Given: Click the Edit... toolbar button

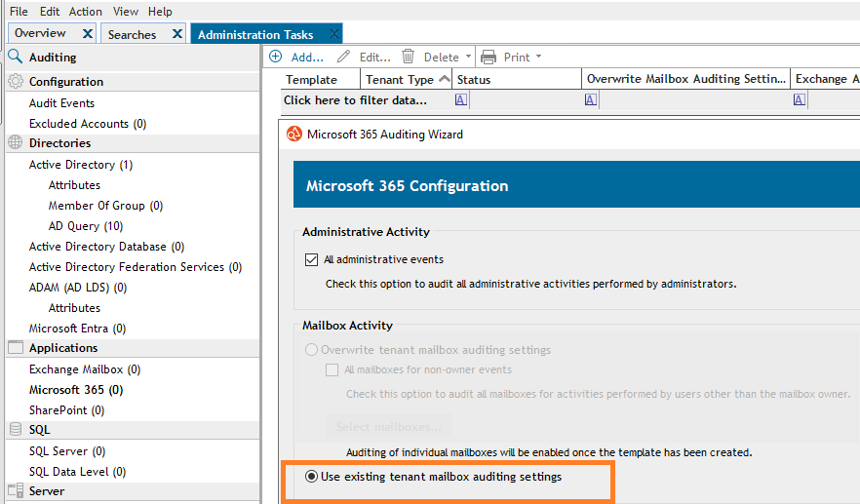Looking at the screenshot, I should tap(365, 57).
